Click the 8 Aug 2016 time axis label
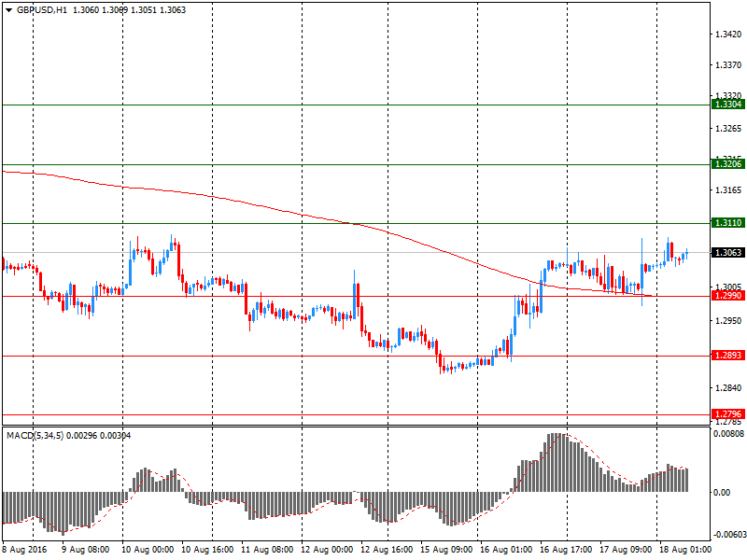 tap(25, 550)
